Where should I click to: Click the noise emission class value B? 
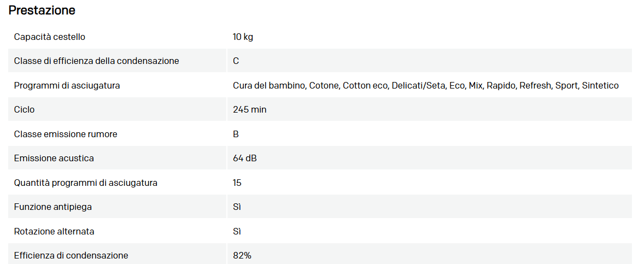click(236, 134)
